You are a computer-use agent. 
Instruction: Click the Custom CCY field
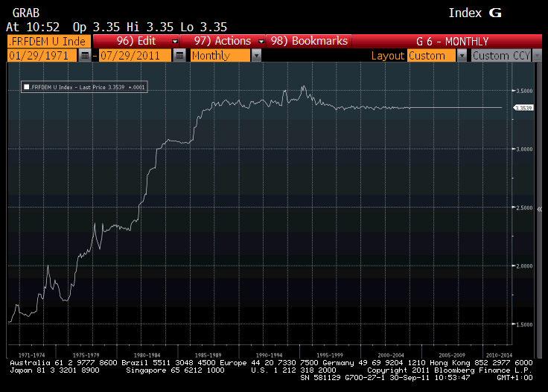coord(502,56)
